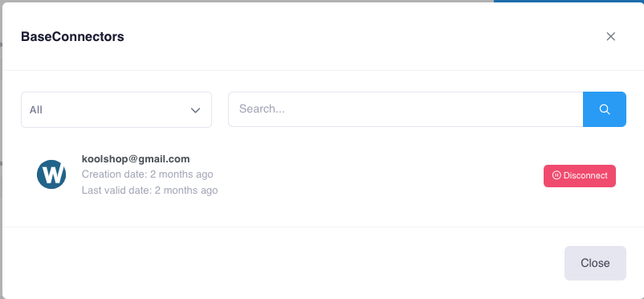The height and width of the screenshot is (299, 644).
Task: Dismiss the dialog with the X icon
Action: 611,37
